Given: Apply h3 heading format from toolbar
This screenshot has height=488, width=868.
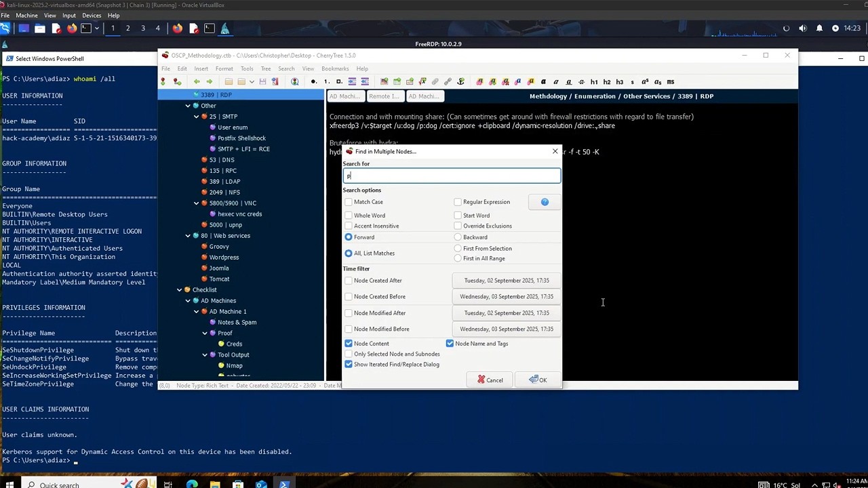Looking at the screenshot, I should [619, 82].
